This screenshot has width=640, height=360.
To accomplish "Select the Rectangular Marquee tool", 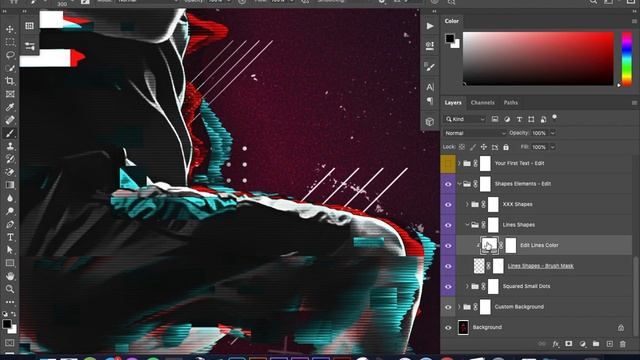I will click(x=10, y=42).
